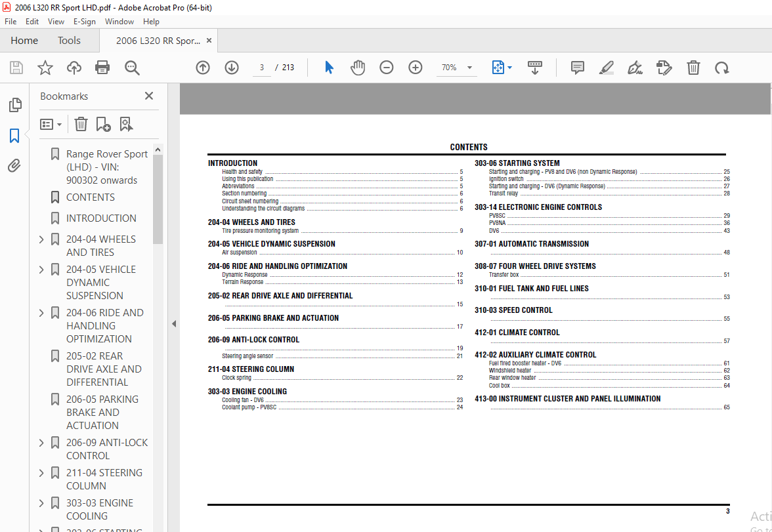Open 'Air suspension' contents entry
This screenshot has height=532, width=772.
(239, 253)
